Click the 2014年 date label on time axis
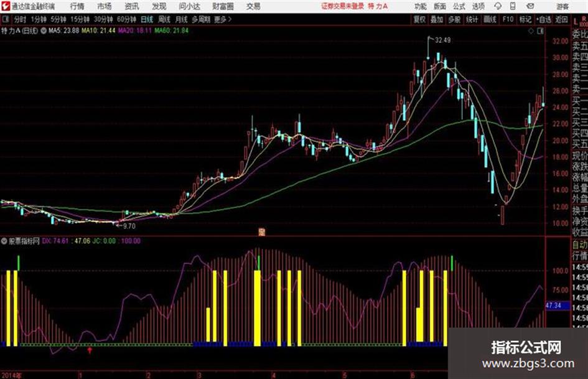The width and height of the screenshot is (588, 379). click(x=12, y=375)
